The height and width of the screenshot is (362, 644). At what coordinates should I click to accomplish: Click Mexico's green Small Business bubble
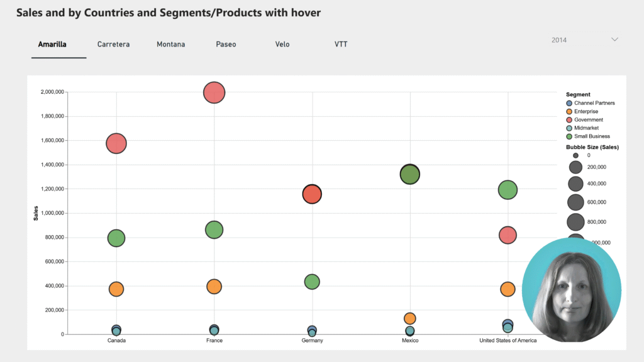(409, 175)
